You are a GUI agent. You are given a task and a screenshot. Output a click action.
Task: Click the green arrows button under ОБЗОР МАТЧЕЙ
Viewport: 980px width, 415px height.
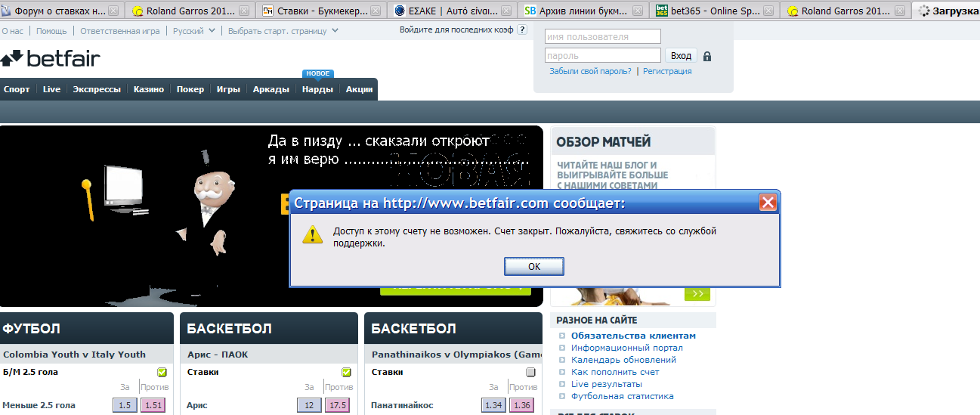[x=697, y=293]
